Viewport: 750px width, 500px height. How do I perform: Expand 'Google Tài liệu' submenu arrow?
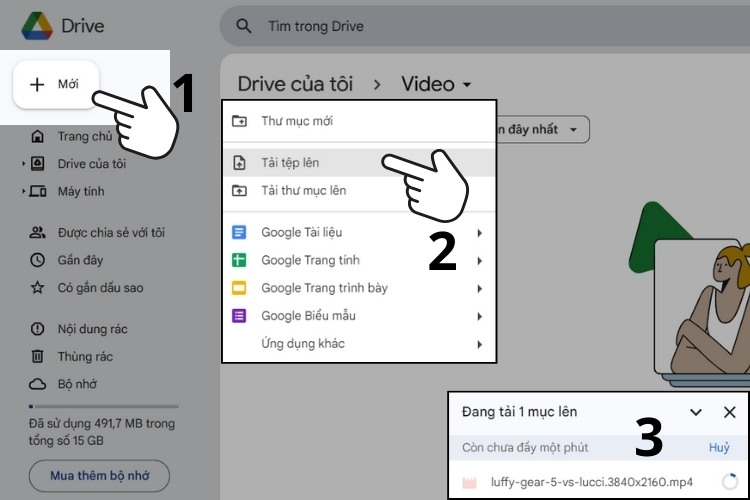pos(480,233)
